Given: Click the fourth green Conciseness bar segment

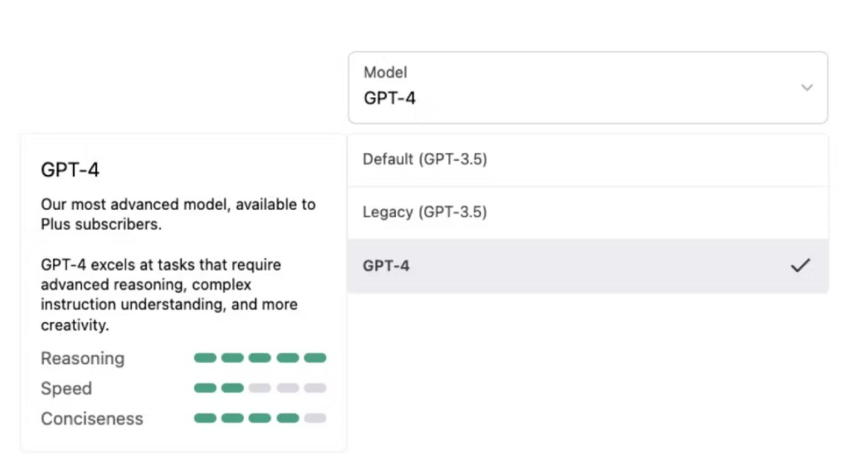Looking at the screenshot, I should 288,418.
